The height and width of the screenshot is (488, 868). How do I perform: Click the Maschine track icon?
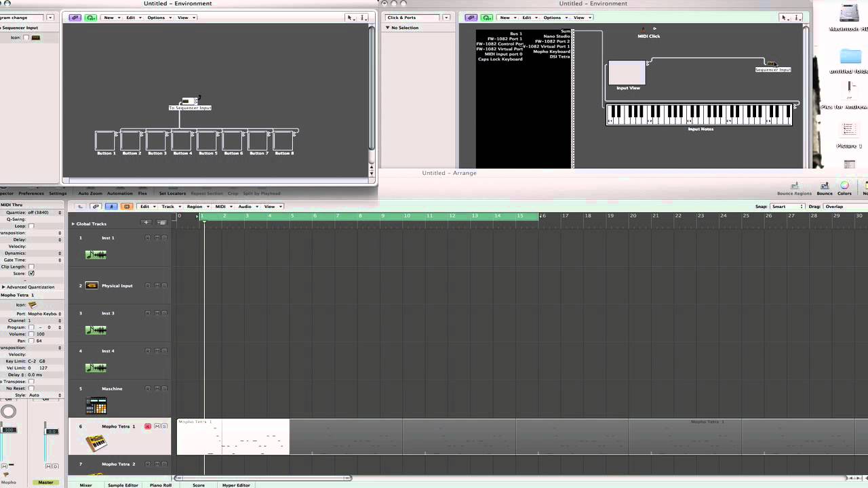point(96,405)
